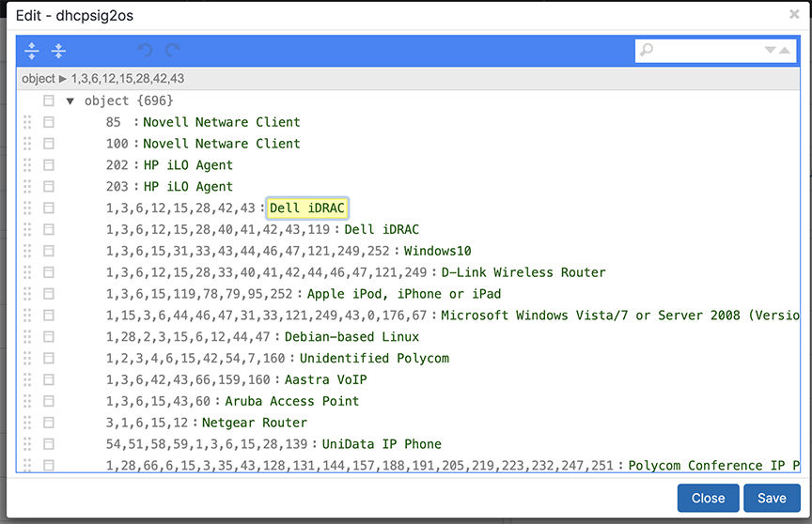Image resolution: width=812 pixels, height=524 pixels.
Task: Click the search magnifier icon
Action: coord(647,50)
